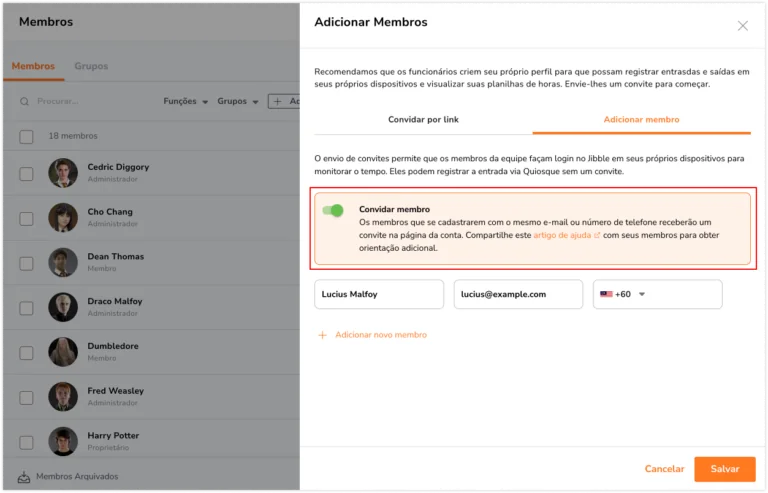Click Adicionar novo membro link
Screen dimensions: 768x493
click(381, 335)
